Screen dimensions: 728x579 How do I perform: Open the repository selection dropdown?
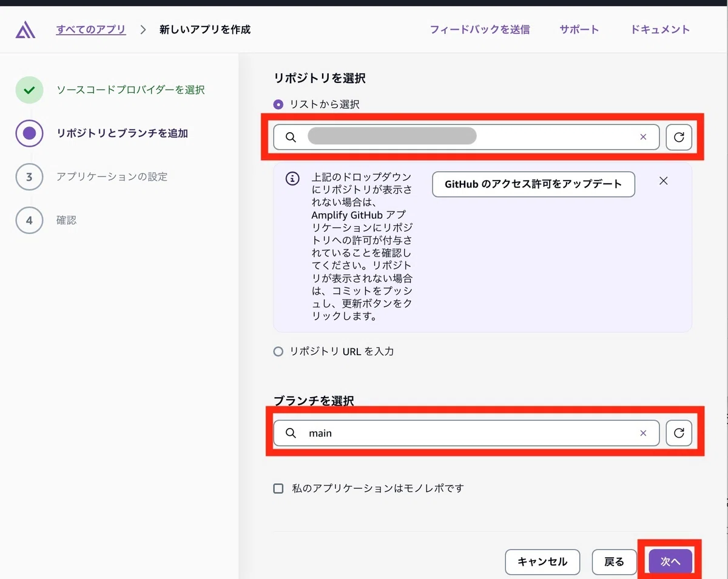click(x=466, y=138)
